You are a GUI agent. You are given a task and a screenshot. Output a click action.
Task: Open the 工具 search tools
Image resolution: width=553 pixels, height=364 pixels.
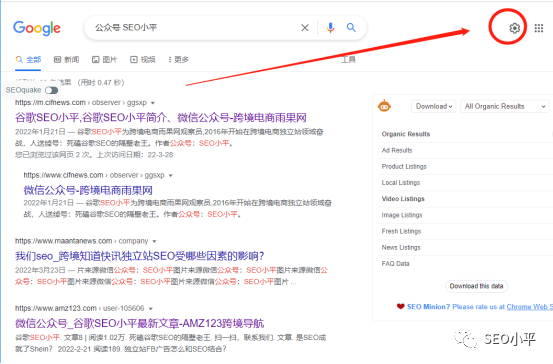[348, 60]
